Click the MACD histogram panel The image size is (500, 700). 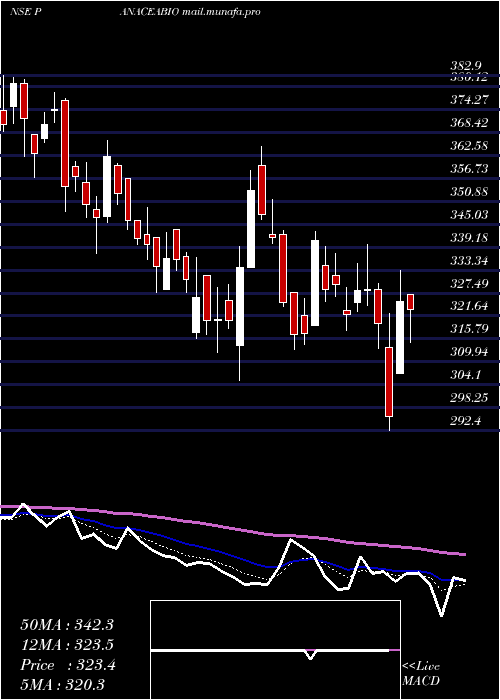click(x=275, y=650)
